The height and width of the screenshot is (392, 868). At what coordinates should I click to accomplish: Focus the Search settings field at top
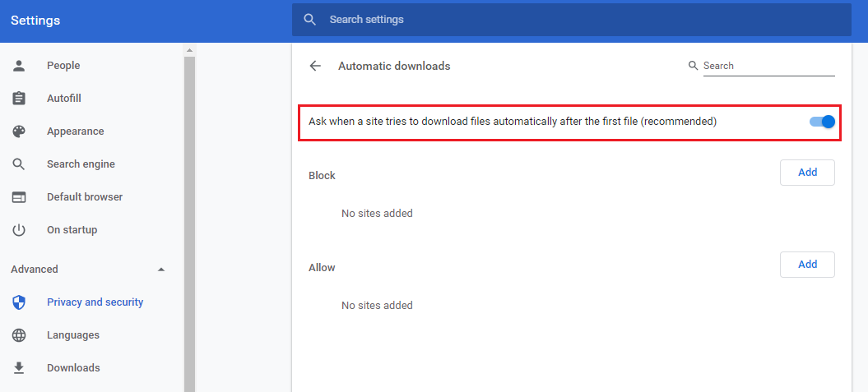pos(576,20)
